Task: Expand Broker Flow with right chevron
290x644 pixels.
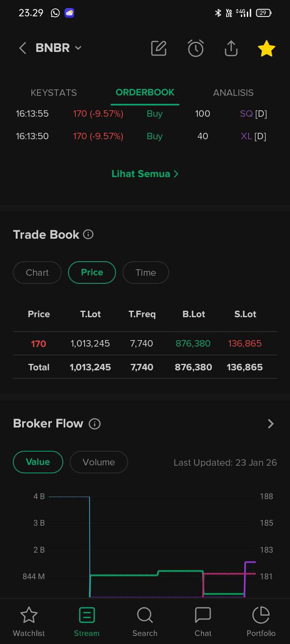Action: 271,423
